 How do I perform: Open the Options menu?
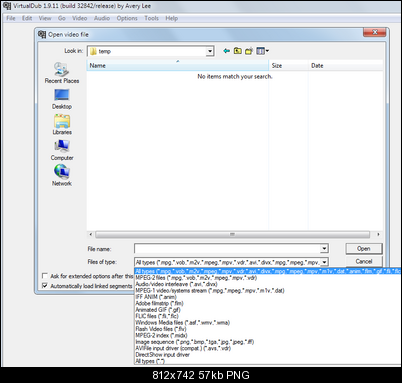[x=127, y=18]
